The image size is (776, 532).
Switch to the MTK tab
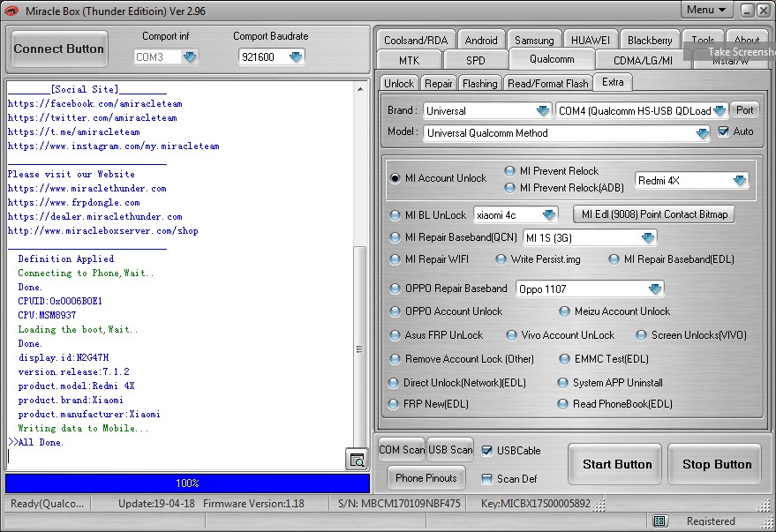(x=410, y=60)
